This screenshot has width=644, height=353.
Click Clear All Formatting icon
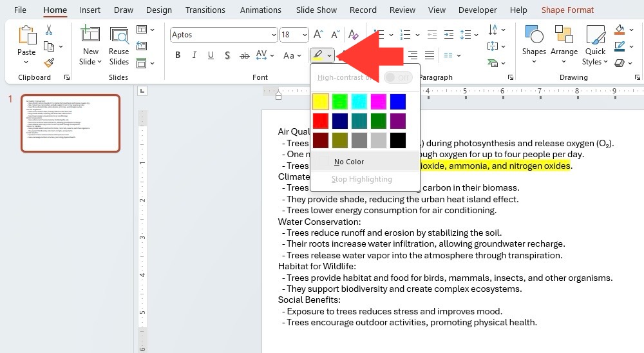353,35
